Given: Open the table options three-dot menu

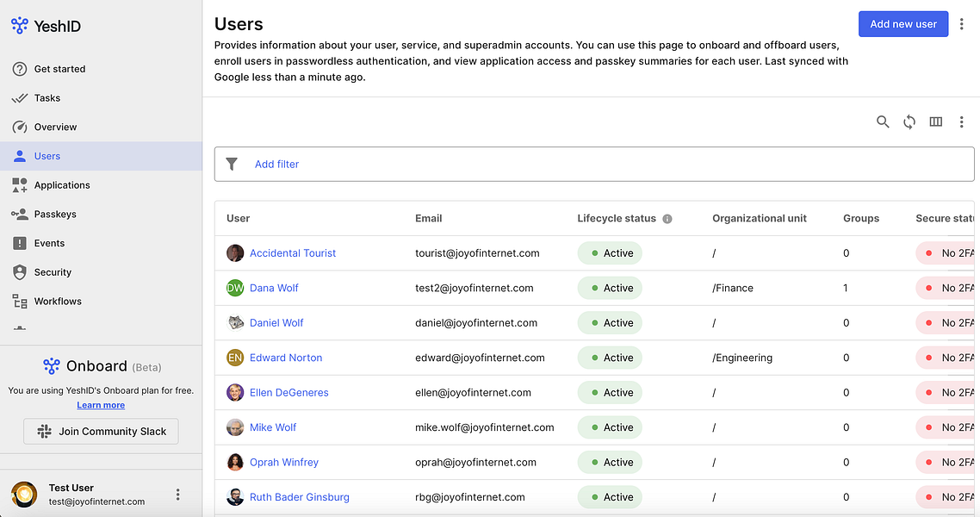Looking at the screenshot, I should click(962, 122).
